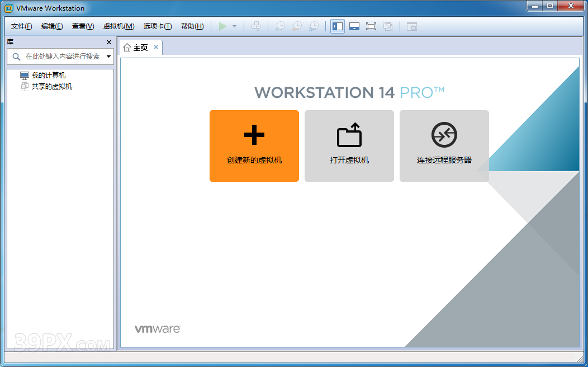Maximize the VMware Workstation window

tap(550, 6)
